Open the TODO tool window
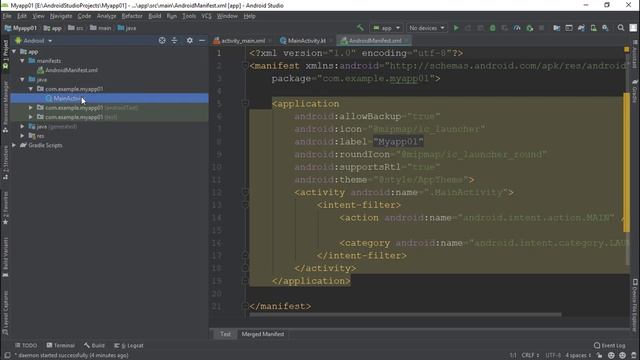Viewport: 640px width, 360px height. pos(26,345)
